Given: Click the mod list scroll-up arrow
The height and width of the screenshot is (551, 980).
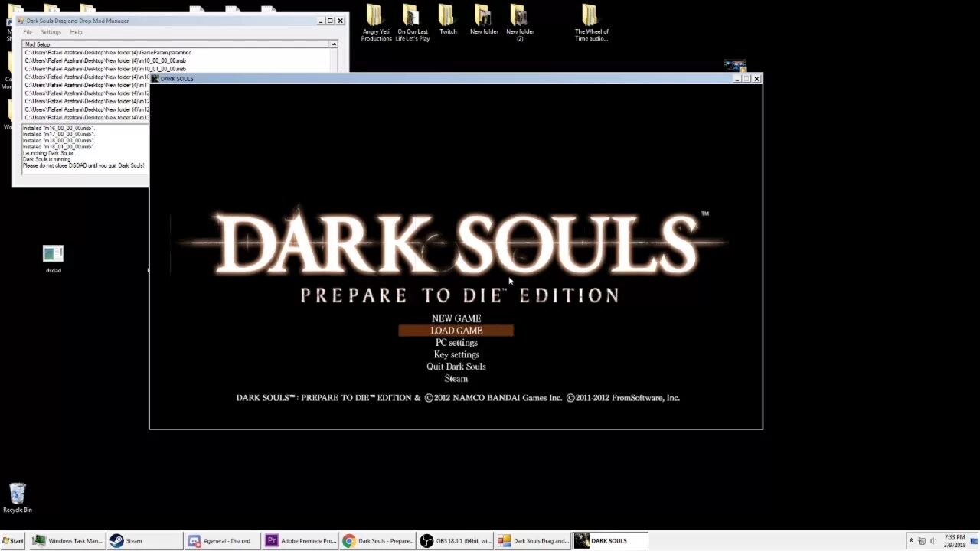Looking at the screenshot, I should pyautogui.click(x=334, y=44).
